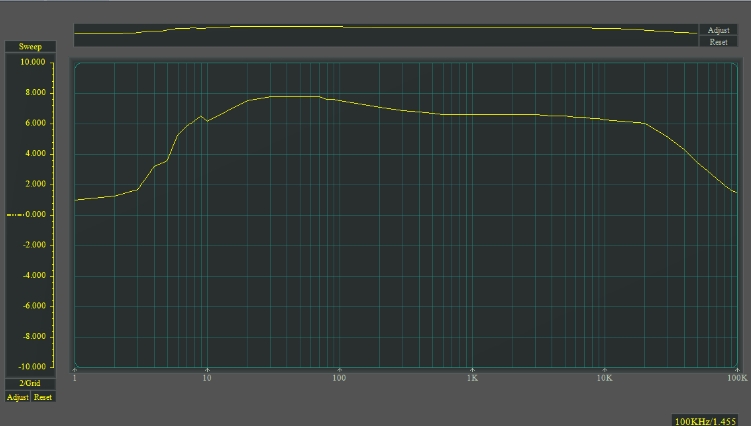Screen dimensions: 751x426
Task: Click the 10K label on the frequency axis
Action: click(x=604, y=378)
